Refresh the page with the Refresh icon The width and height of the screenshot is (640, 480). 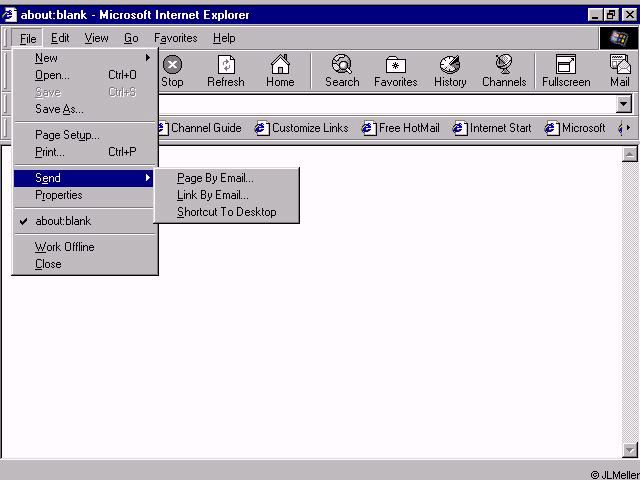pos(226,71)
